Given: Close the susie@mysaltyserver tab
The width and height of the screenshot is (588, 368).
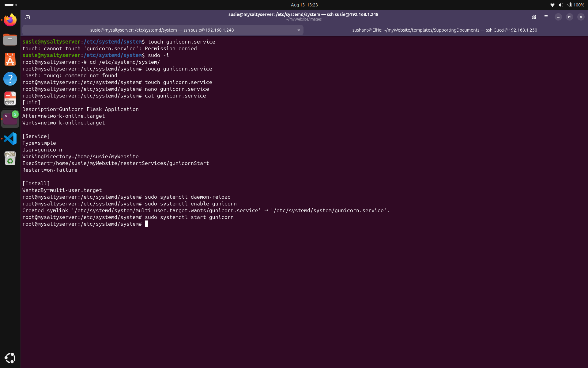Looking at the screenshot, I should click(299, 30).
